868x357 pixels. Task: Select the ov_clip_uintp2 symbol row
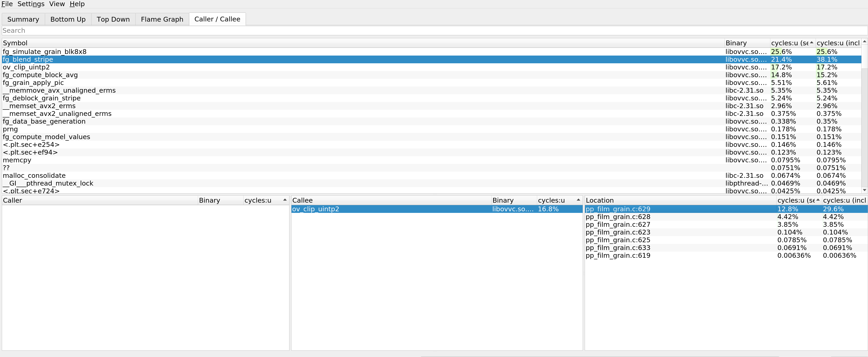point(26,67)
